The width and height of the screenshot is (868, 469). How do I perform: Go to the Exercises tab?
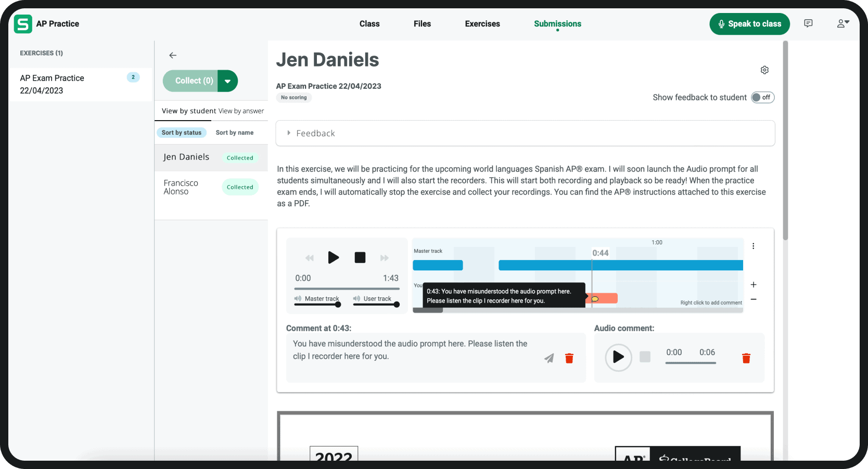[x=482, y=24]
